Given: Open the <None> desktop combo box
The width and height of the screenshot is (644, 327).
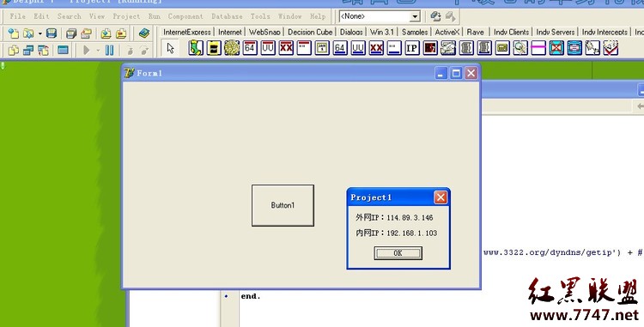Looking at the screenshot, I should [x=380, y=16].
